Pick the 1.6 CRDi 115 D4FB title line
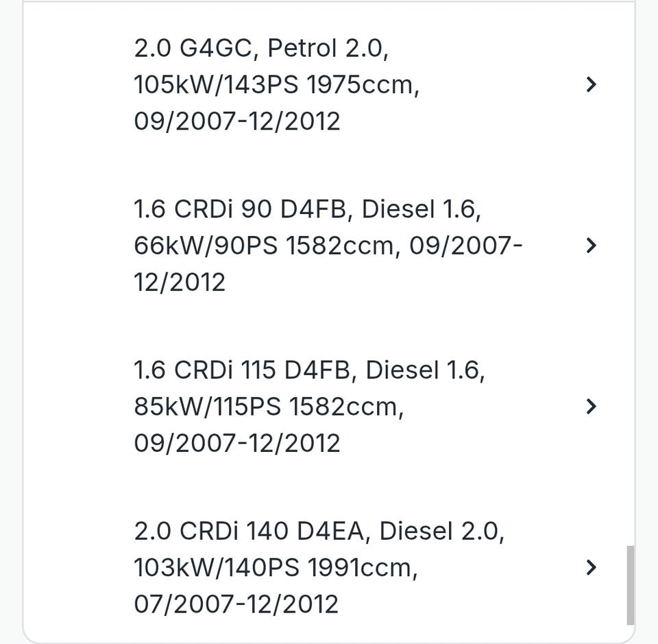 pos(309,370)
